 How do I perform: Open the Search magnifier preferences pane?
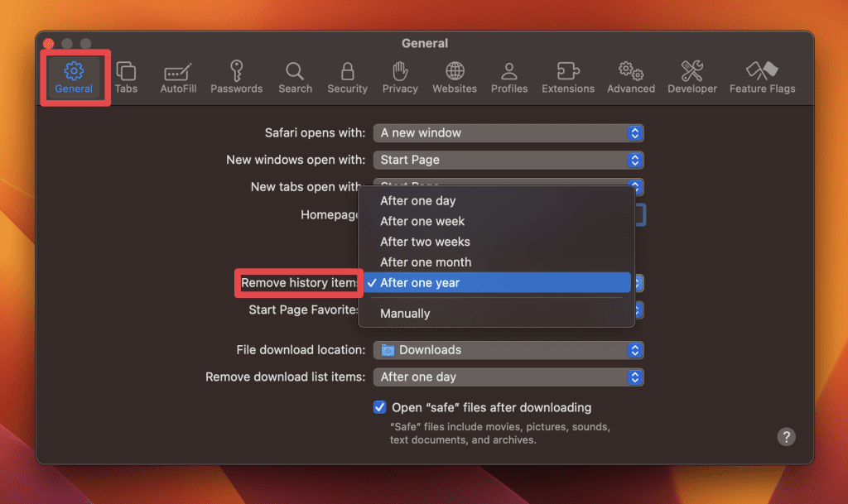coord(296,77)
